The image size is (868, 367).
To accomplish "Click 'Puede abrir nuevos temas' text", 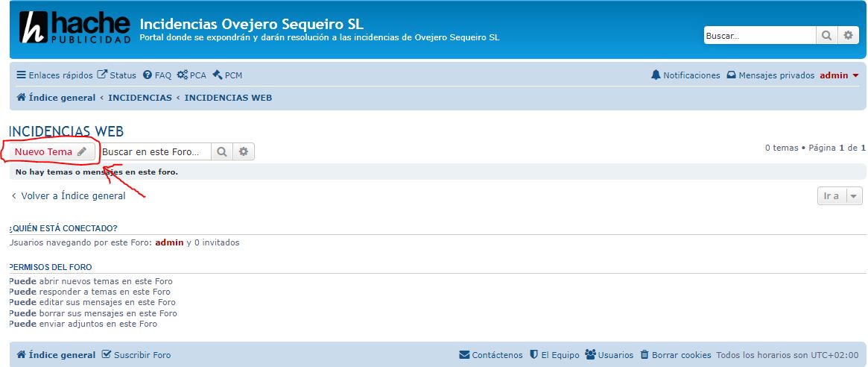I will (92, 281).
